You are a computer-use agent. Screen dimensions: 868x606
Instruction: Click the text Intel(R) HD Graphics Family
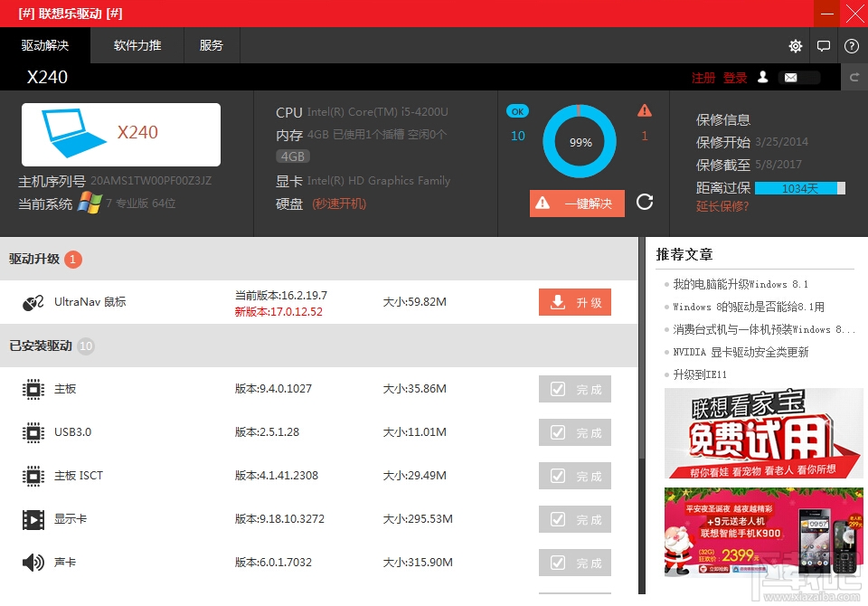pyautogui.click(x=379, y=181)
